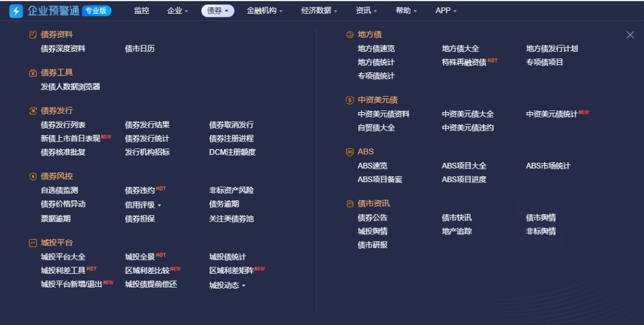The image size is (644, 325).
Task: Expand the 帮助 dropdown menu
Action: point(406,11)
